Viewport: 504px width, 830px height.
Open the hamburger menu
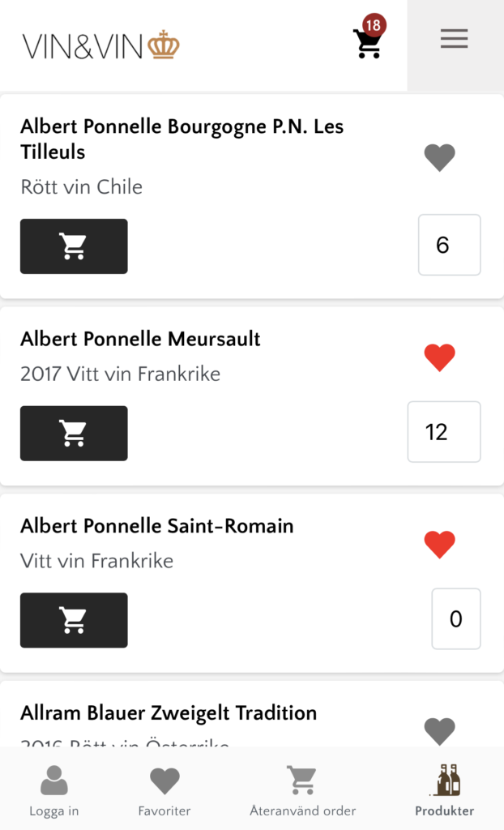[454, 39]
